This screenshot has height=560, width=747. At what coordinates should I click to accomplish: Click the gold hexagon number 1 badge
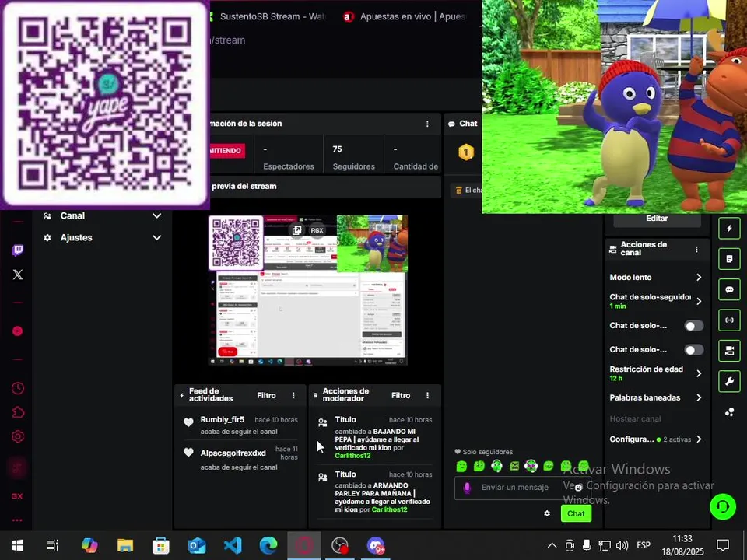pos(466,152)
